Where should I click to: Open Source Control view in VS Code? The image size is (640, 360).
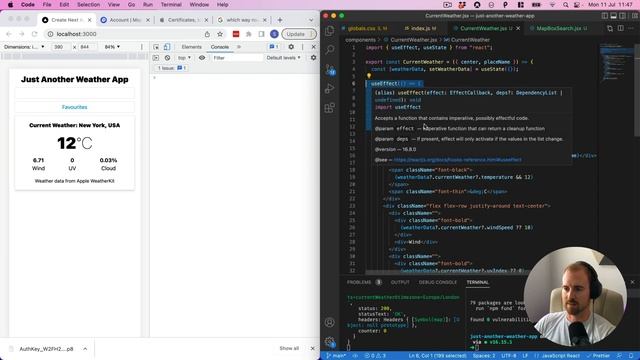click(330, 69)
